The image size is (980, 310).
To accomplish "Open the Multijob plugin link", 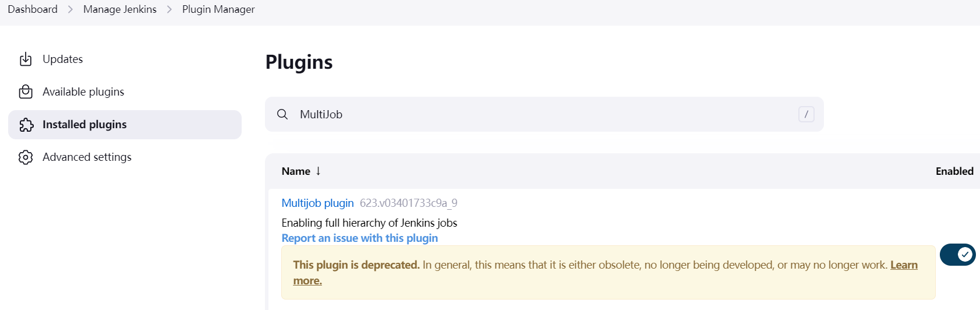I will click(317, 203).
